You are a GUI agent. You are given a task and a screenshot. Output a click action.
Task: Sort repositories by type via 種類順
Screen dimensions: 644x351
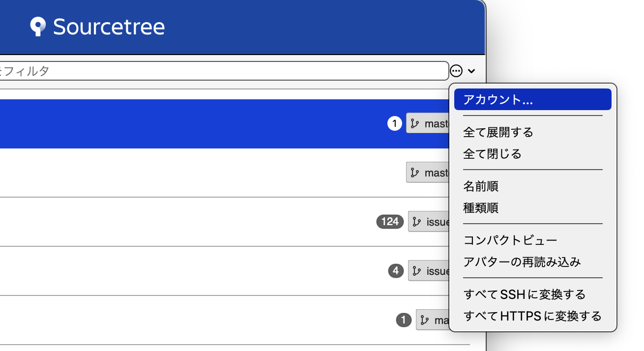(x=481, y=208)
